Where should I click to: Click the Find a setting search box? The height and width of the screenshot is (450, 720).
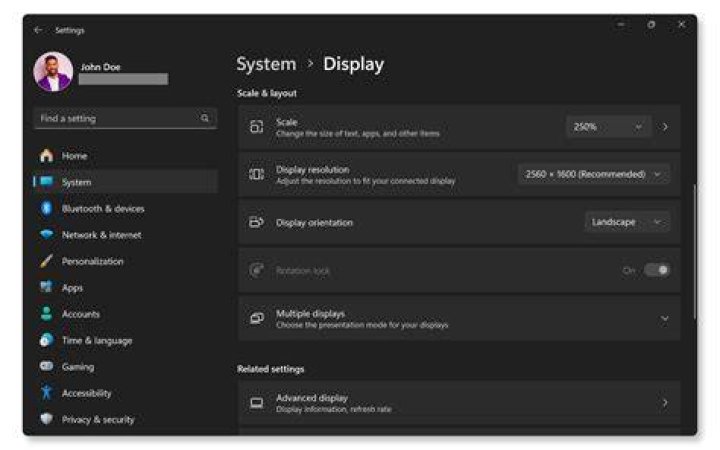pos(125,118)
